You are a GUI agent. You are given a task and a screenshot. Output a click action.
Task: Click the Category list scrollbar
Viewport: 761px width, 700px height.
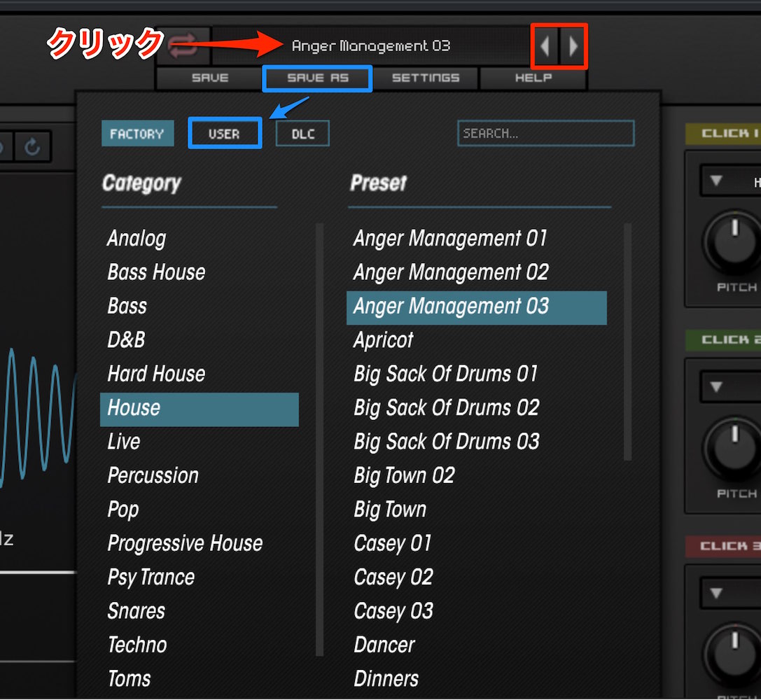pos(319,439)
